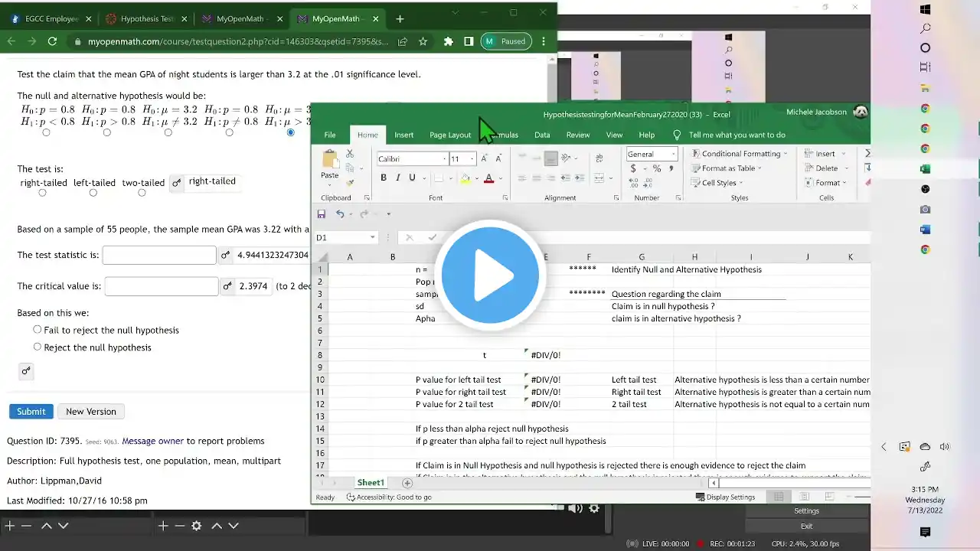Toggle Italic formatting in Excel
This screenshot has width=980, height=551.
coord(398,178)
